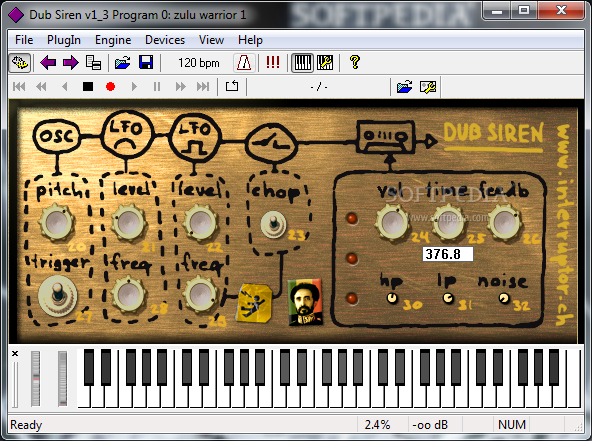This screenshot has width=592, height=441.
Task: Click the Haile Selassie portrait picture
Action: pyautogui.click(x=305, y=302)
